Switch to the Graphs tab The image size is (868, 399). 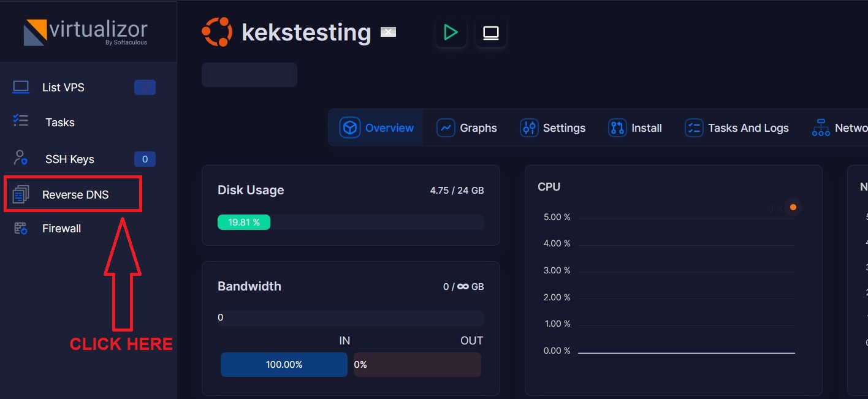coord(467,128)
